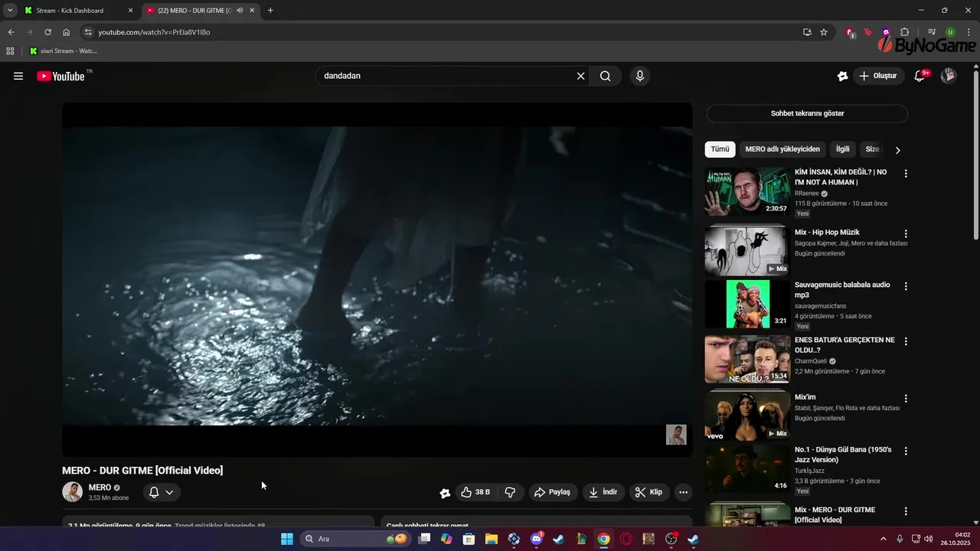Select the Tümü filter chip

[x=720, y=149]
